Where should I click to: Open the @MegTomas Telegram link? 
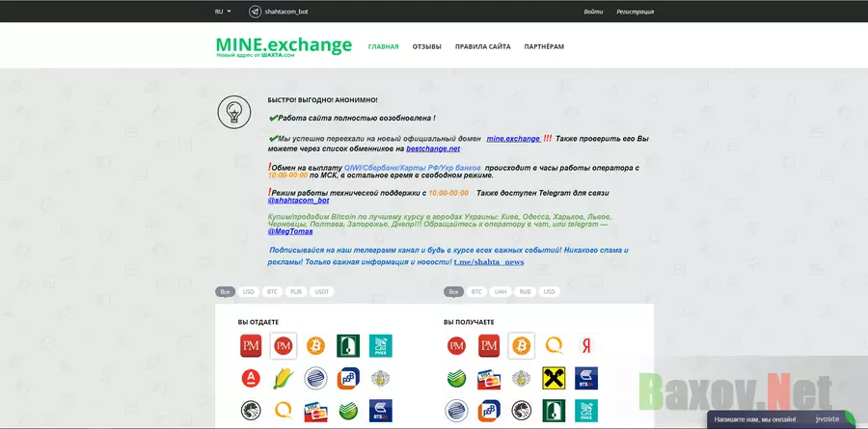(x=290, y=232)
